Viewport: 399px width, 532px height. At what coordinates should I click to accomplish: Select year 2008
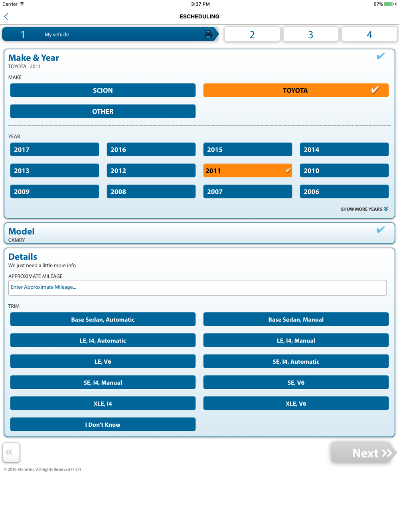click(x=151, y=191)
